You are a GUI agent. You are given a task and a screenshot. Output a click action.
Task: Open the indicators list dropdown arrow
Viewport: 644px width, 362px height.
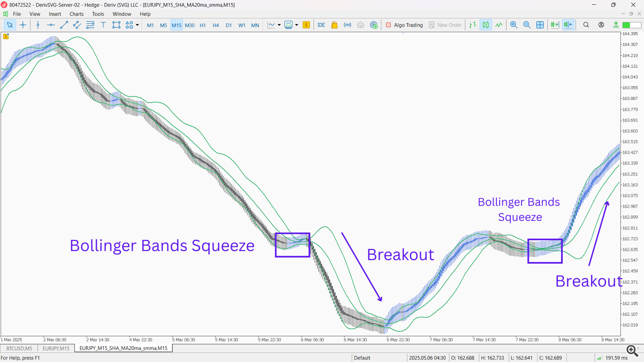pyautogui.click(x=279, y=25)
